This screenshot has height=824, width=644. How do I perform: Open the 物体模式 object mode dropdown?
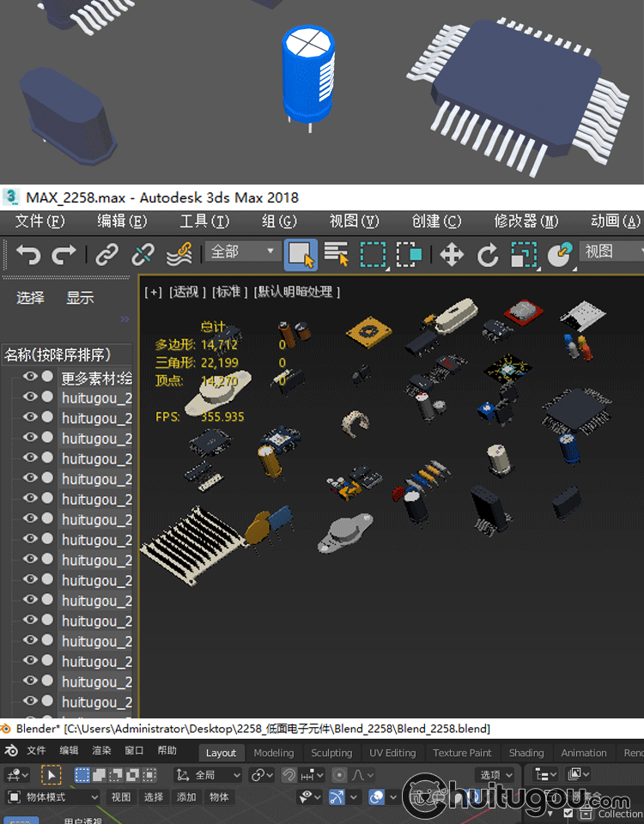point(52,797)
